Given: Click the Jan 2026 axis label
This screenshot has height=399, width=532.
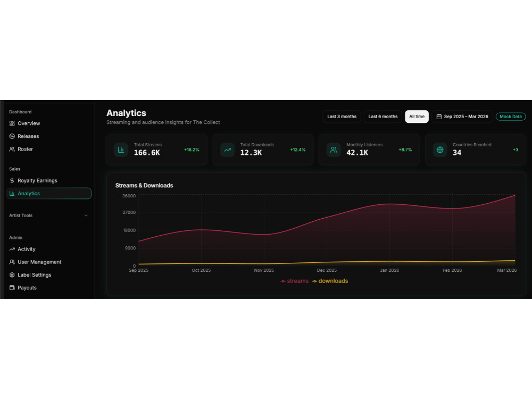Looking at the screenshot, I should tap(389, 270).
